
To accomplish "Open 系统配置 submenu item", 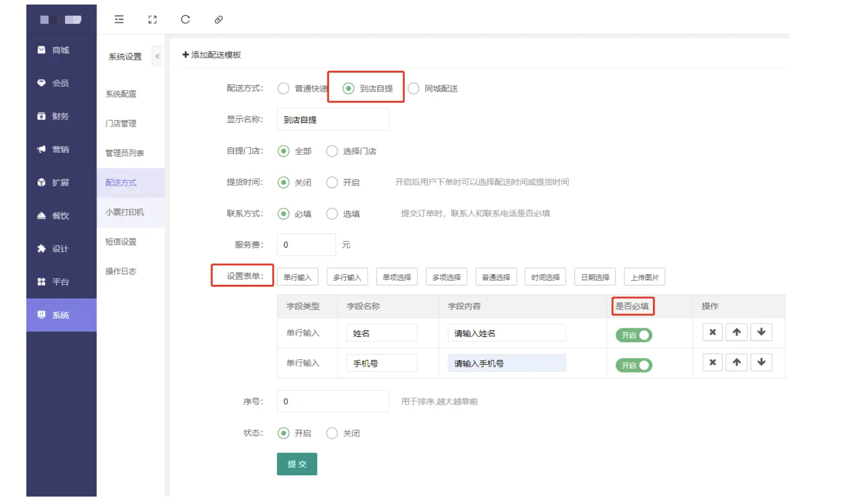I will pos(131,94).
